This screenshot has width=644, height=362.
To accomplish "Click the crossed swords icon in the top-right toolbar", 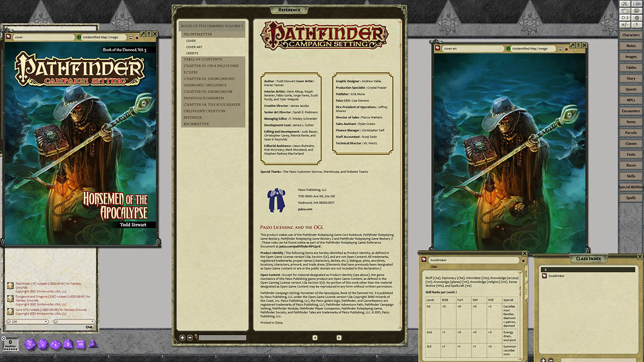I will pos(625,4).
